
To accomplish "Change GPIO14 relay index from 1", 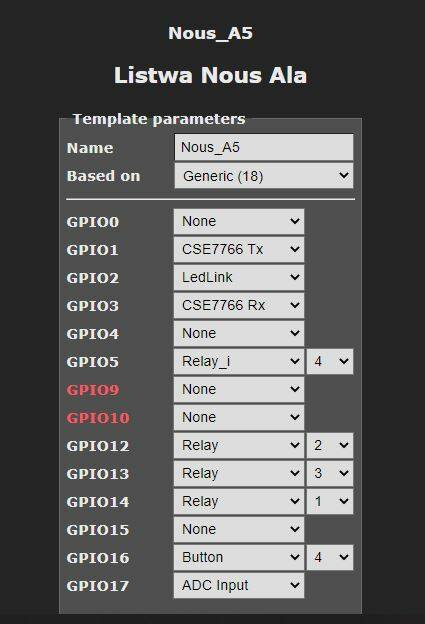I will point(330,501).
